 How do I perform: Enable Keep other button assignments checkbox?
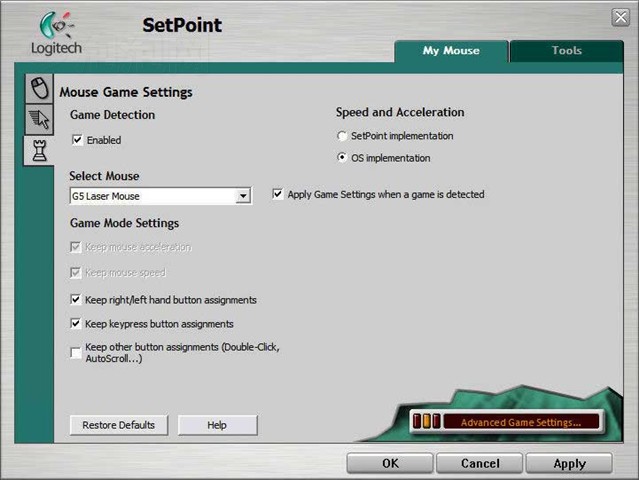(75, 352)
